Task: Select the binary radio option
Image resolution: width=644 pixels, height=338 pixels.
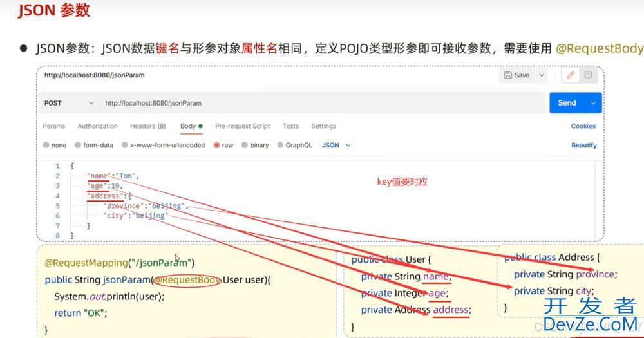Action: pos(244,145)
